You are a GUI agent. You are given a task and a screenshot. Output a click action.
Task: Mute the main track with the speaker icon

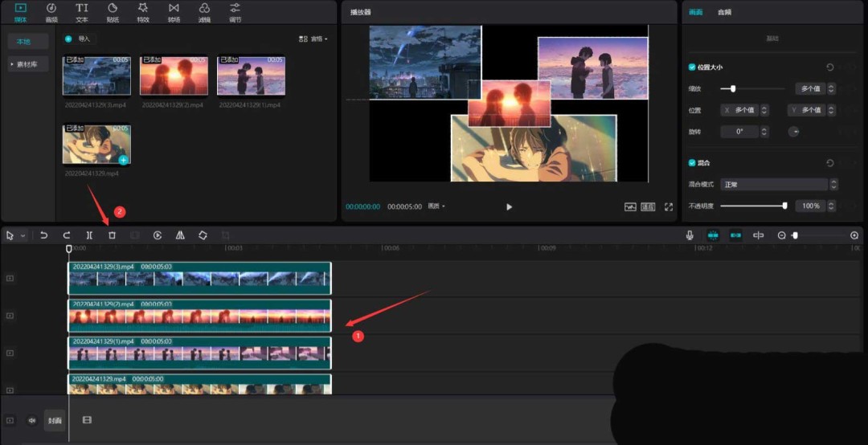tap(32, 420)
